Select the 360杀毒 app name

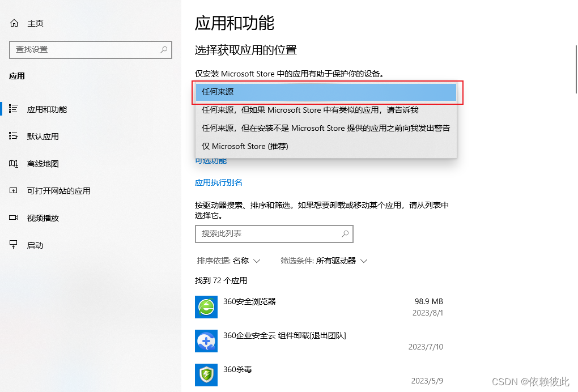point(237,369)
